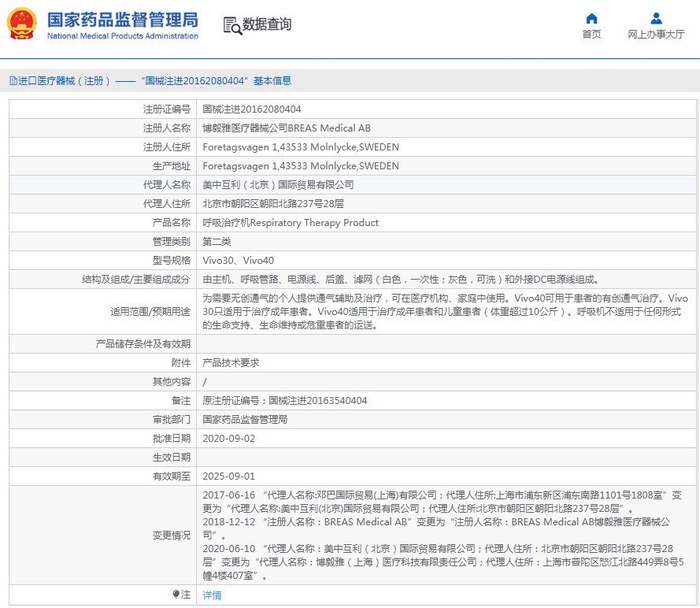This screenshot has width=700, height=608.
Task: Click the 附件 label
Action: (181, 363)
